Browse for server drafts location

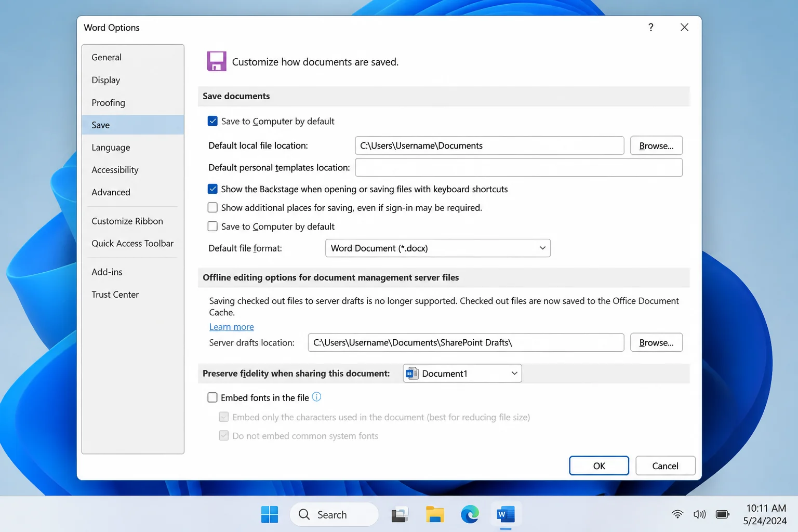click(656, 342)
